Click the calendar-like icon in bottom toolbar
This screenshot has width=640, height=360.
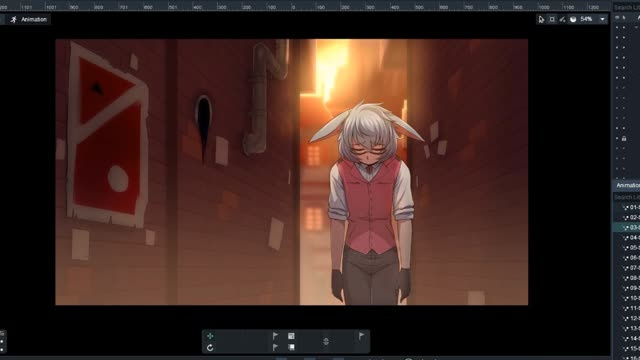[x=291, y=336]
